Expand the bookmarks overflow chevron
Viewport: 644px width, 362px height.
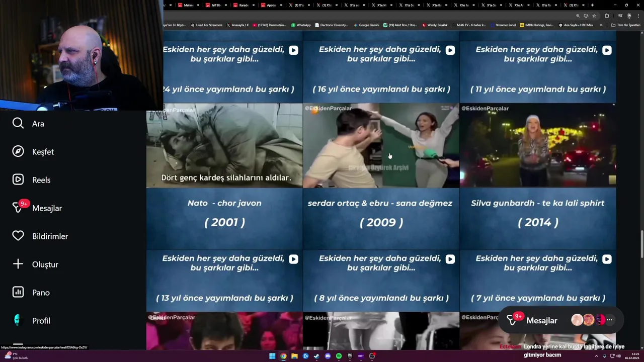(601, 25)
